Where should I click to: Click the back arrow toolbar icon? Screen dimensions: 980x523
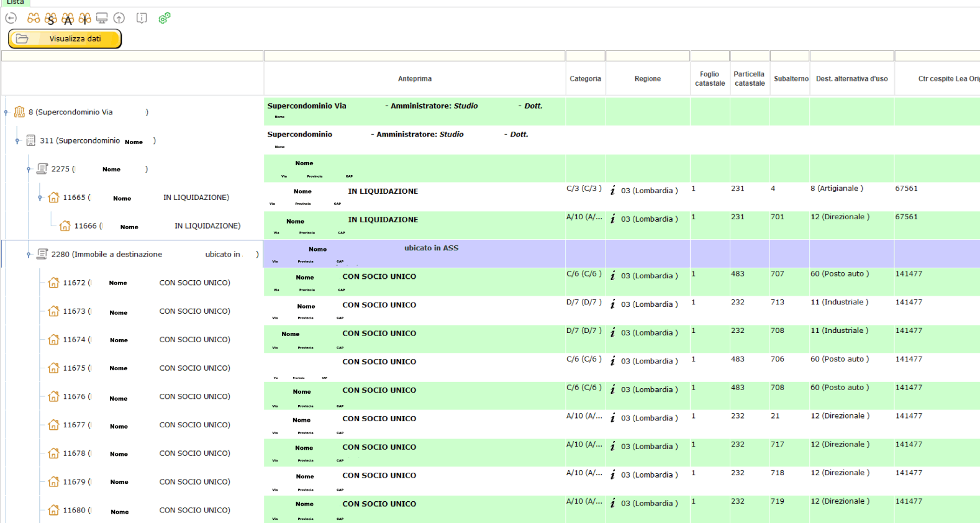[x=11, y=18]
